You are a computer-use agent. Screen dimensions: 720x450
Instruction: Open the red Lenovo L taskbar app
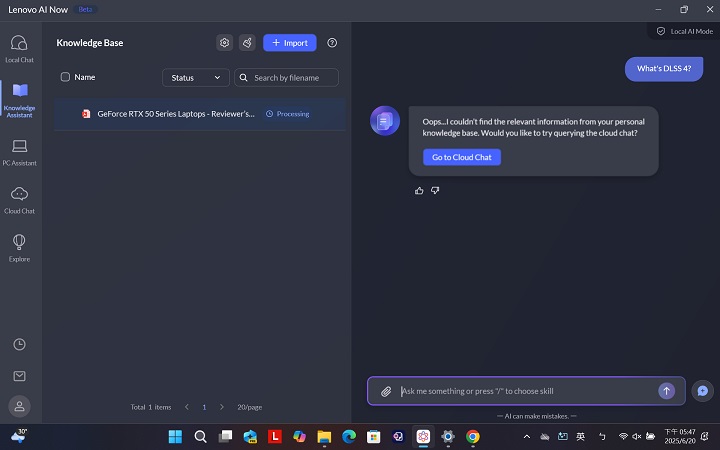[x=275, y=437]
